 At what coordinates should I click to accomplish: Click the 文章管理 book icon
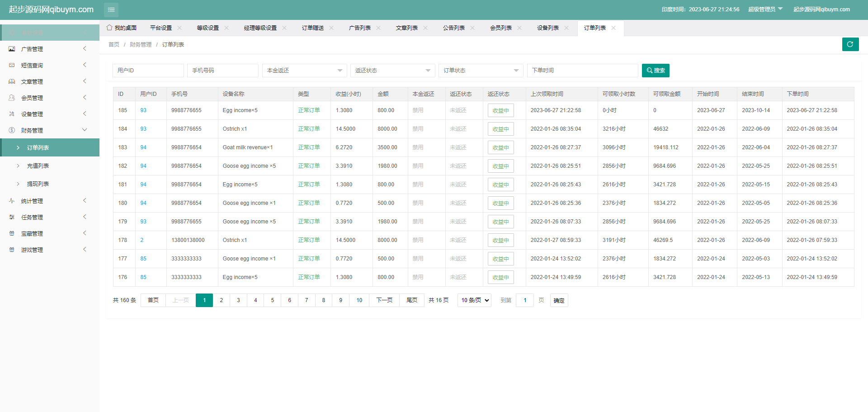pos(12,81)
